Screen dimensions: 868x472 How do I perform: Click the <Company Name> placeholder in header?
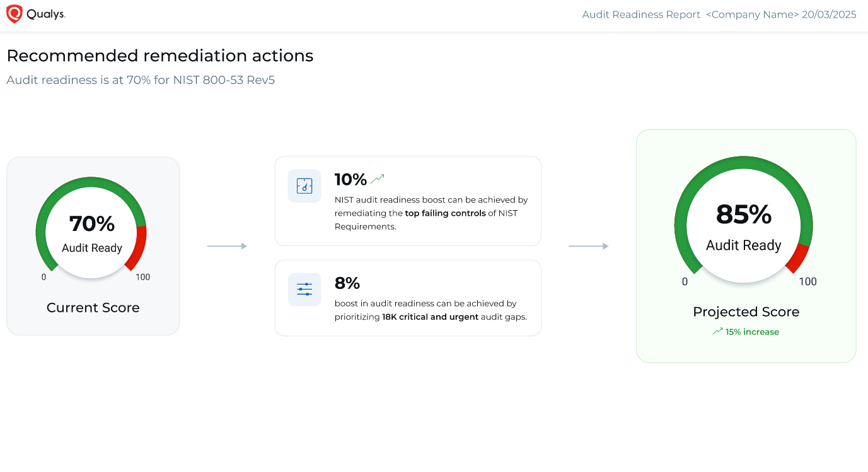pyautogui.click(x=753, y=15)
